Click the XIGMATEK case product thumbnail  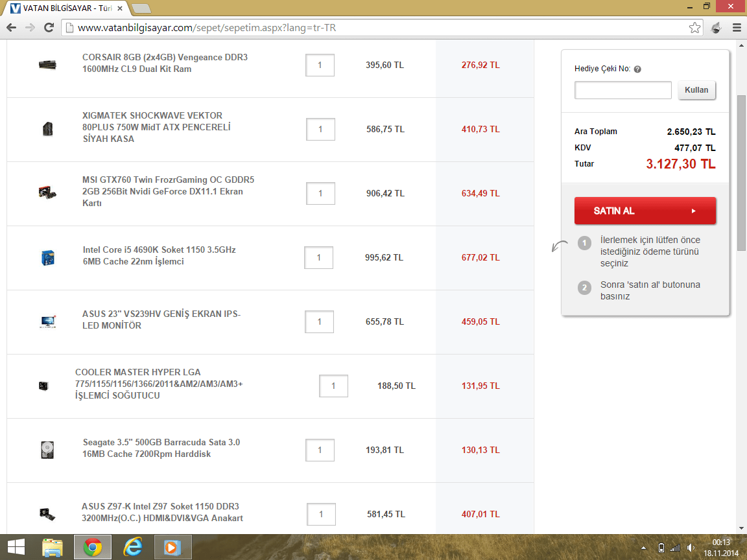coord(47,129)
